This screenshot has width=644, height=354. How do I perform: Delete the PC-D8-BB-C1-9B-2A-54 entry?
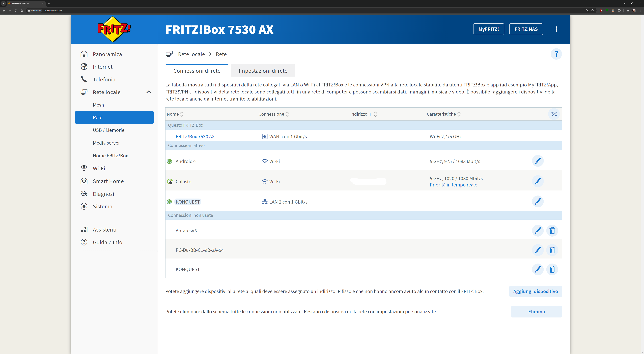(552, 250)
